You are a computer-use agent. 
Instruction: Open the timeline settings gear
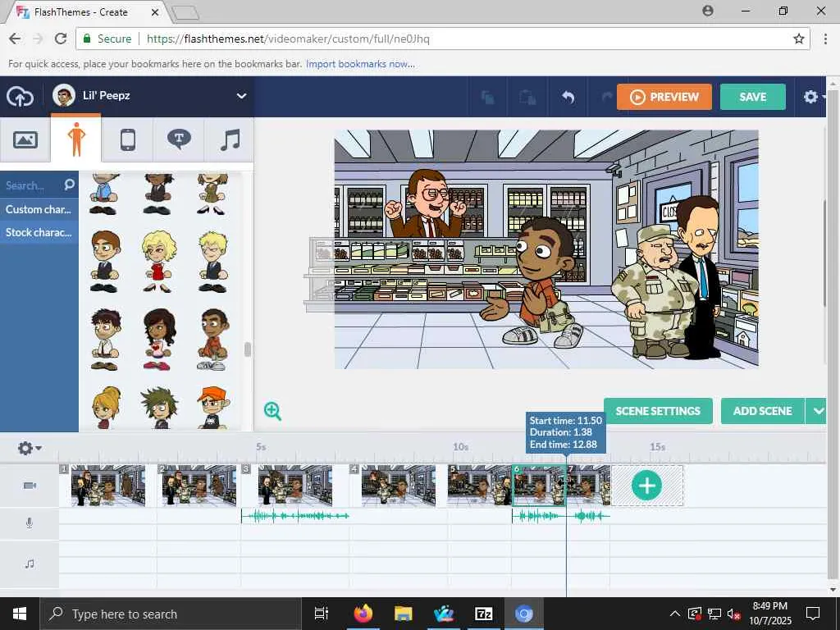pyautogui.click(x=29, y=448)
